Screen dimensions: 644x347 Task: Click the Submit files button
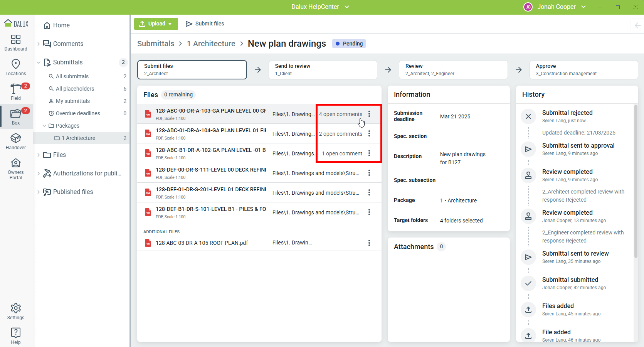tap(205, 24)
